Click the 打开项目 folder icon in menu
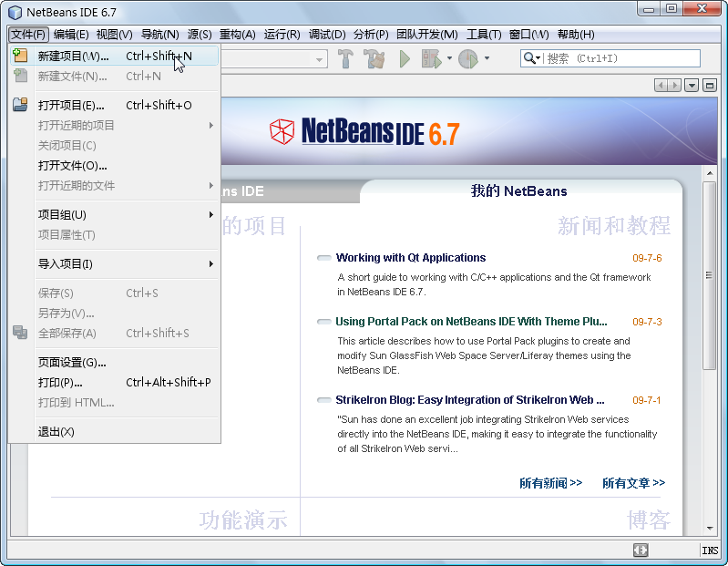Viewport: 728px width, 566px height. tap(20, 105)
